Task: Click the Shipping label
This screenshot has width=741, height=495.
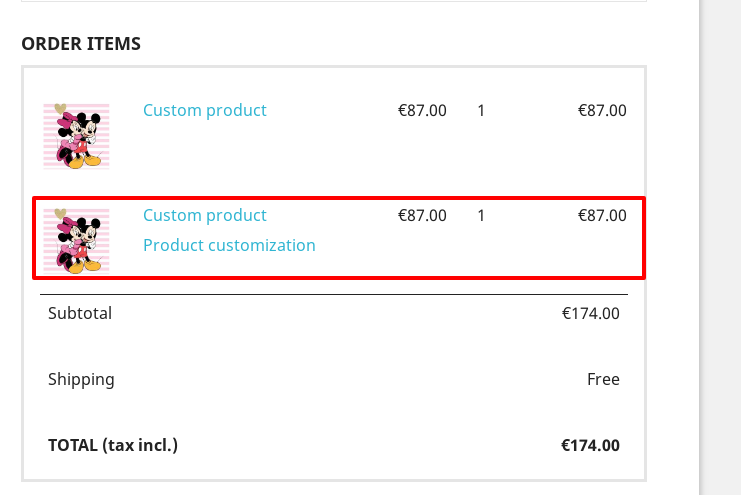Action: 81,379
